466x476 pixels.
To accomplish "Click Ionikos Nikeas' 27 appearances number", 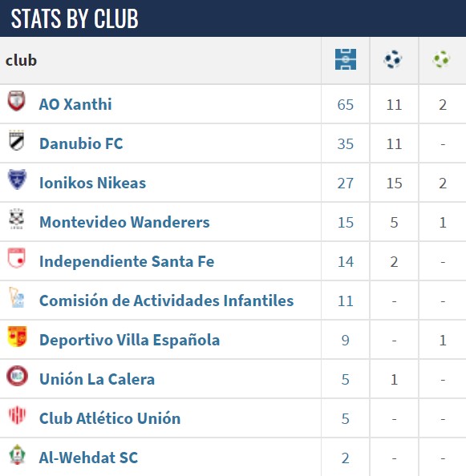I will pos(346,183).
